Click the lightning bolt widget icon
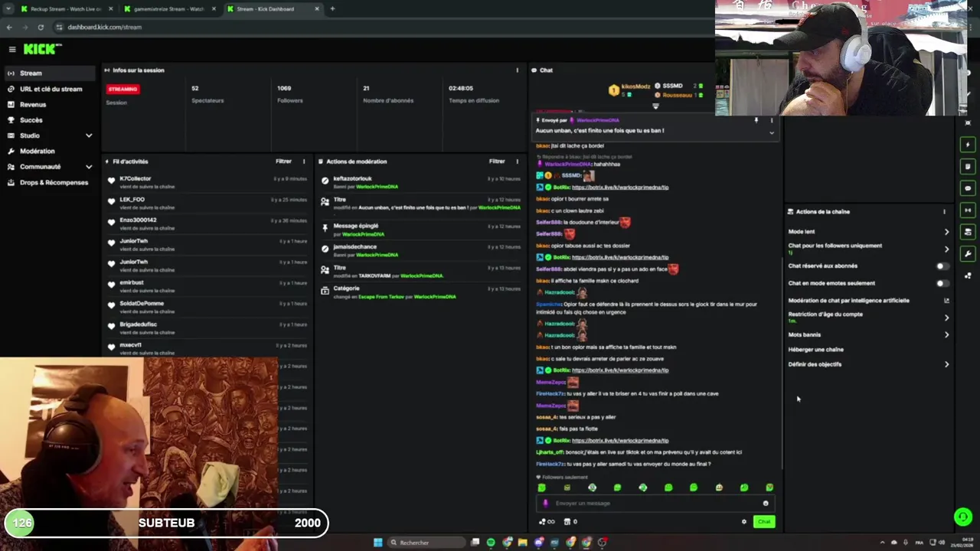980x551 pixels. tap(968, 145)
